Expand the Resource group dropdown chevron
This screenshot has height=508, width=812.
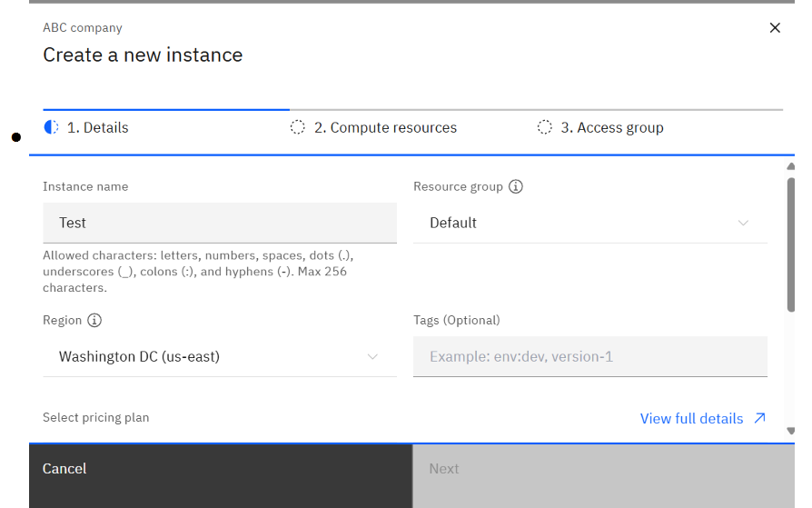743,223
